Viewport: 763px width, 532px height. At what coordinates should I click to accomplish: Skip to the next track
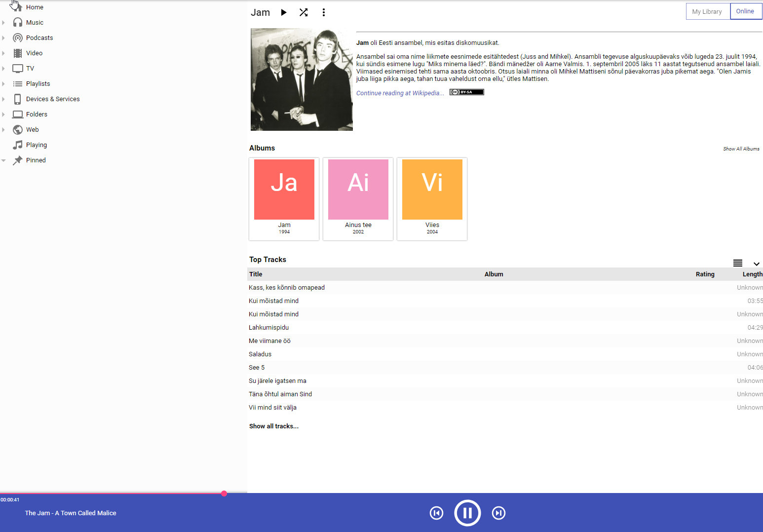[498, 513]
